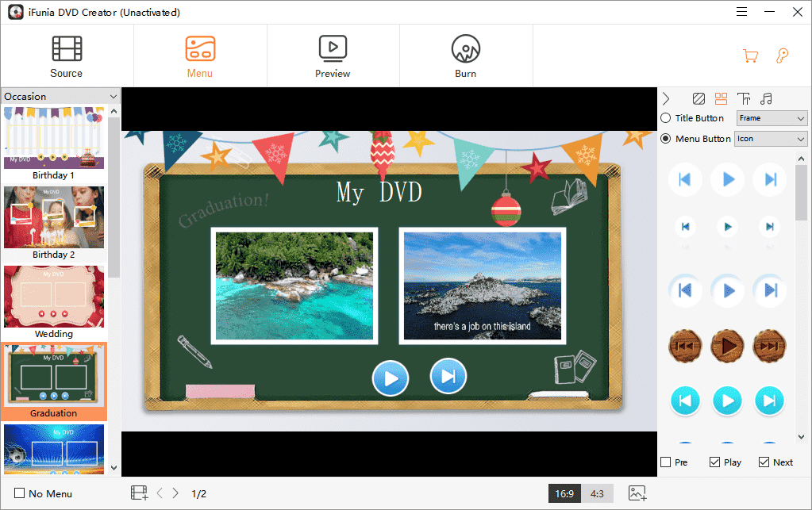Click the add menu page icon

point(140,493)
